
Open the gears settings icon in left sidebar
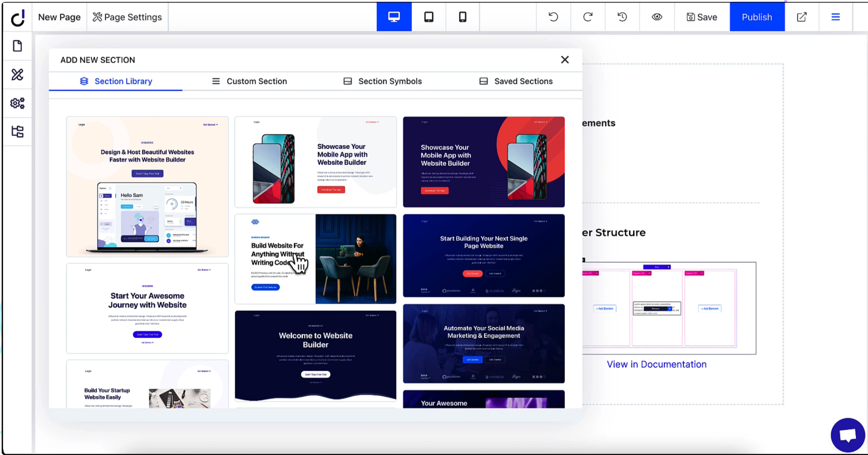(17, 103)
